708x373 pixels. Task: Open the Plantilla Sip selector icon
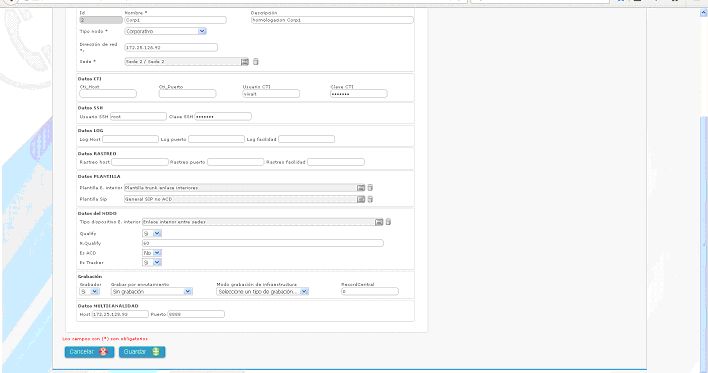(361, 199)
